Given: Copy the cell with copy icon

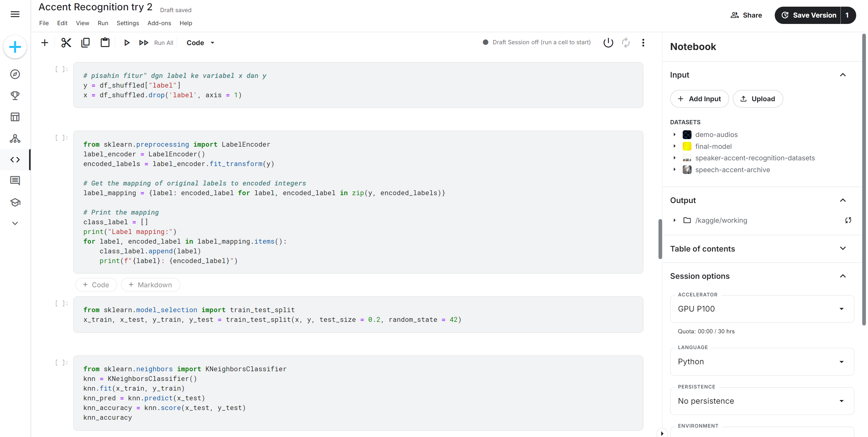Looking at the screenshot, I should (86, 43).
